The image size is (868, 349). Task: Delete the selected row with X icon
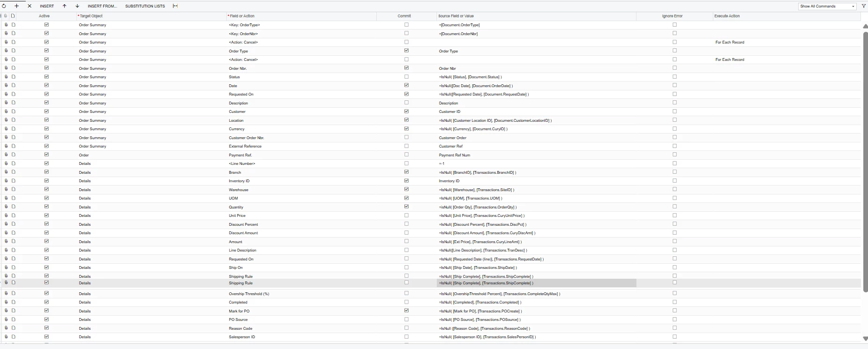[x=30, y=6]
